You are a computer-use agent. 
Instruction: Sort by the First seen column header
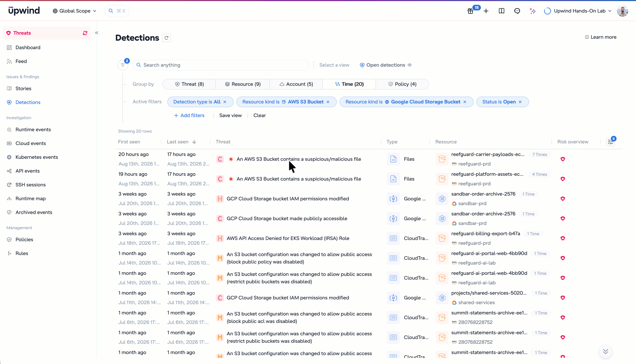tap(129, 142)
